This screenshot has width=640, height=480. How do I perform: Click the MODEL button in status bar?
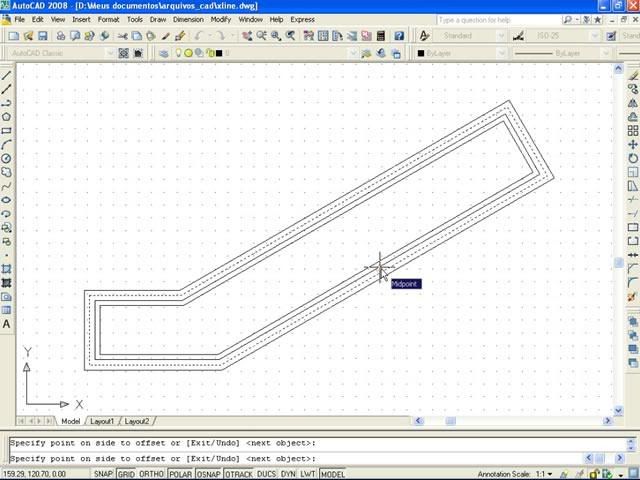tap(333, 474)
